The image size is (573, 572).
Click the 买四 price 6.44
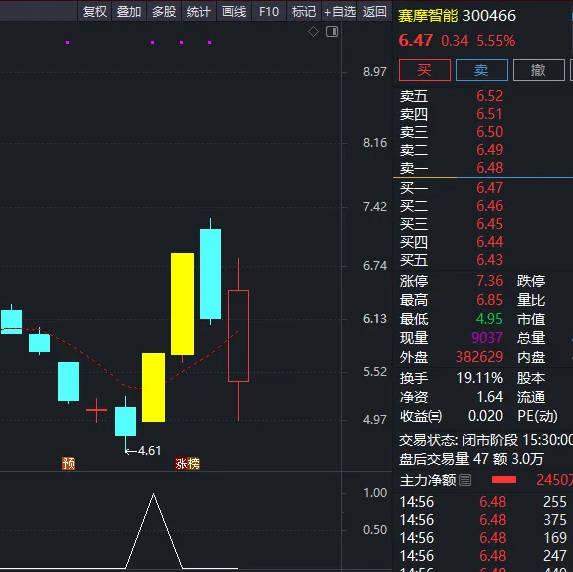click(489, 242)
